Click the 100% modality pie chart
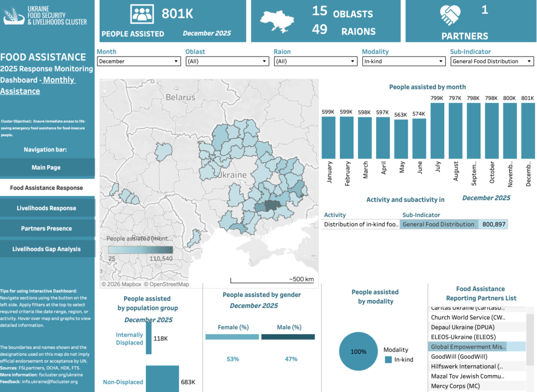Viewport: 537px width, 392px height. coord(359,352)
